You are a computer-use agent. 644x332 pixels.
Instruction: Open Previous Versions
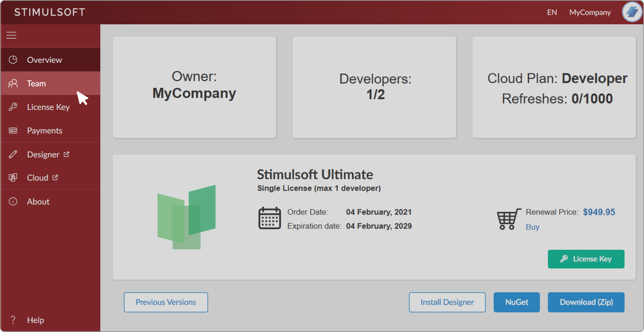[x=166, y=302]
